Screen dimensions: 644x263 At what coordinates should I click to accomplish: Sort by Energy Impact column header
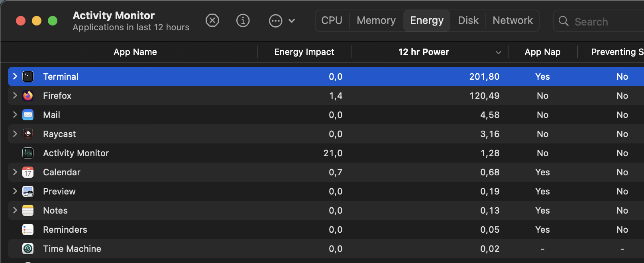click(x=304, y=52)
